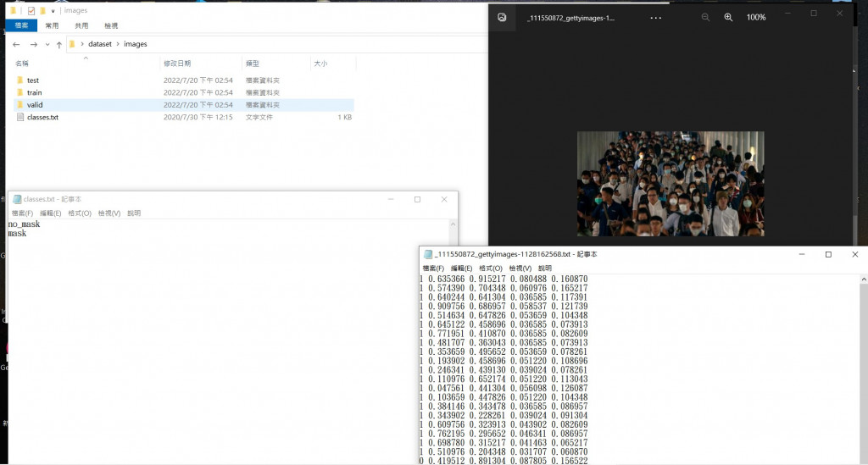This screenshot has height=465, width=868.
Task: Close the classes.txt Notepad window
Action: tap(444, 200)
